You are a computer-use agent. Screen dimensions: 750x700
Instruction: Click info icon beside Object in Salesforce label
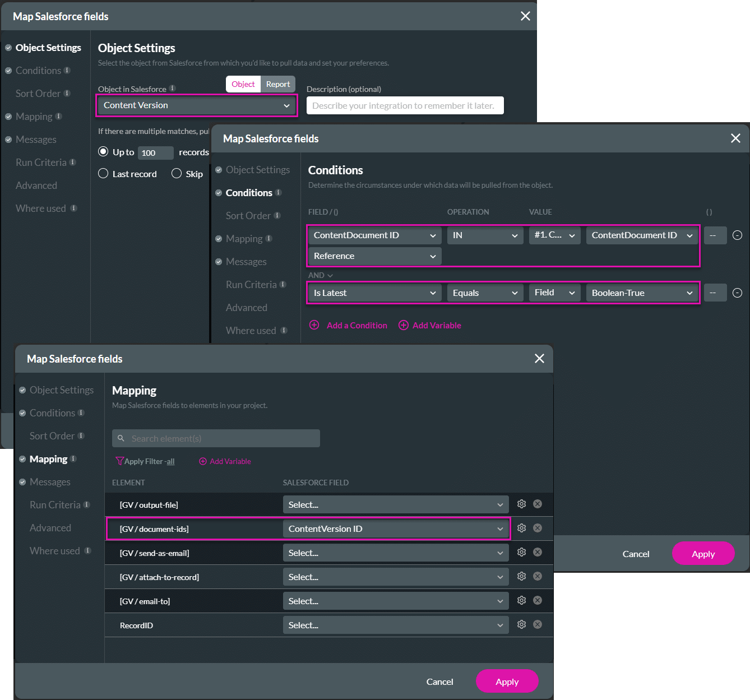pyautogui.click(x=172, y=89)
